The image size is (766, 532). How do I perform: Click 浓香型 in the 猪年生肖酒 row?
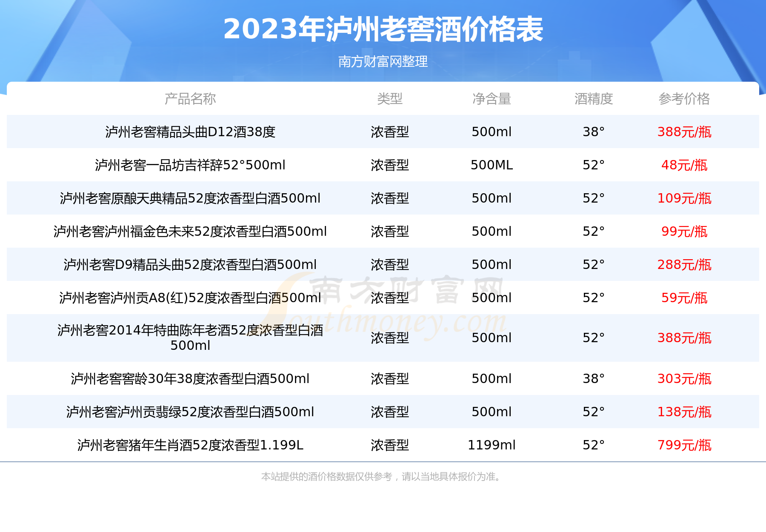tap(390, 445)
